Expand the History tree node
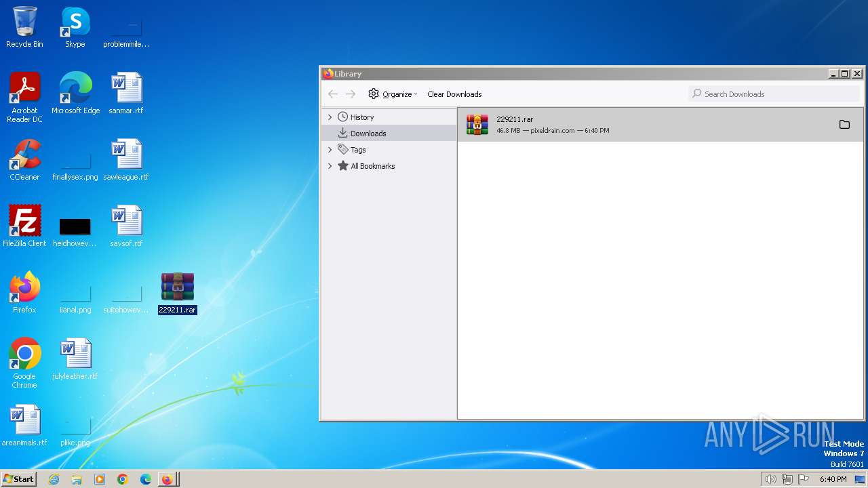Screen dimensions: 868x488 (x=330, y=117)
